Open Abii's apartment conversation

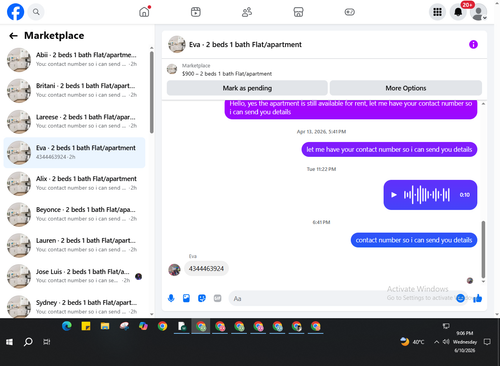click(74, 59)
